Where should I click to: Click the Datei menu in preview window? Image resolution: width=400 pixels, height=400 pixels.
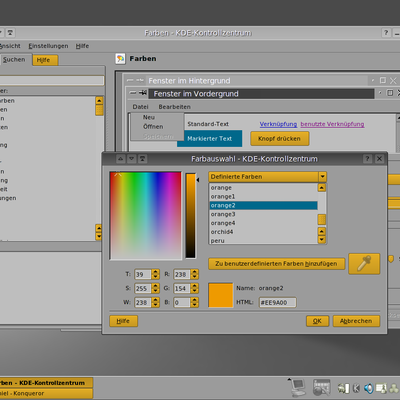[x=140, y=107]
